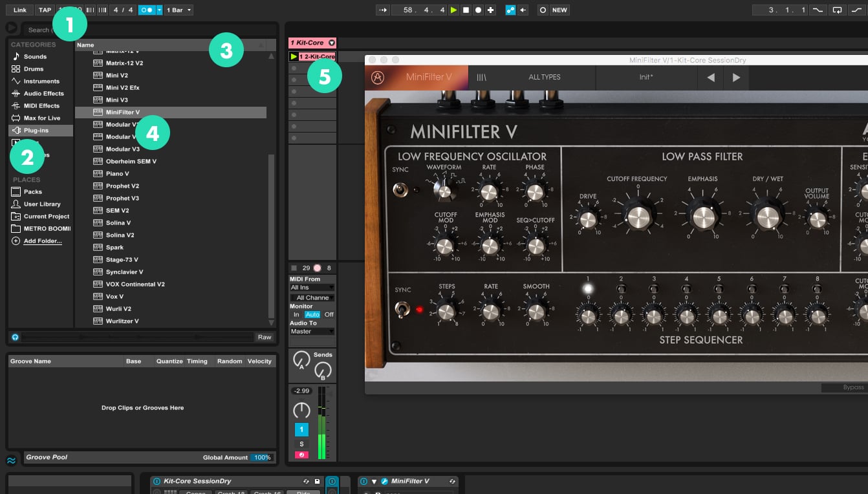Launch the 1 2-Kit-Core clip play icon
Image resolution: width=868 pixels, height=494 pixels.
294,57
